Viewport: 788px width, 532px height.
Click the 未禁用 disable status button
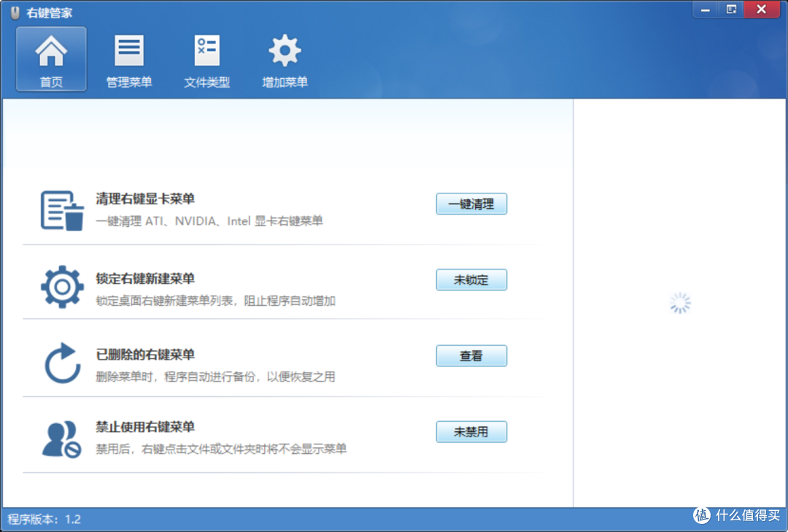coord(471,432)
